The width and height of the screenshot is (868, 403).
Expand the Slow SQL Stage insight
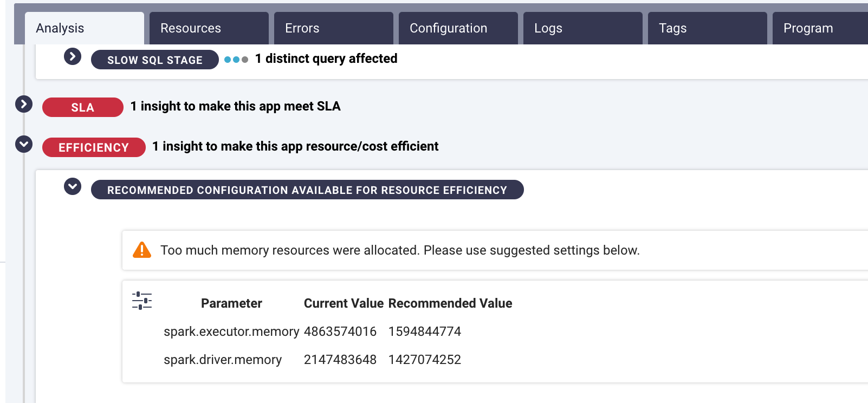(x=73, y=56)
